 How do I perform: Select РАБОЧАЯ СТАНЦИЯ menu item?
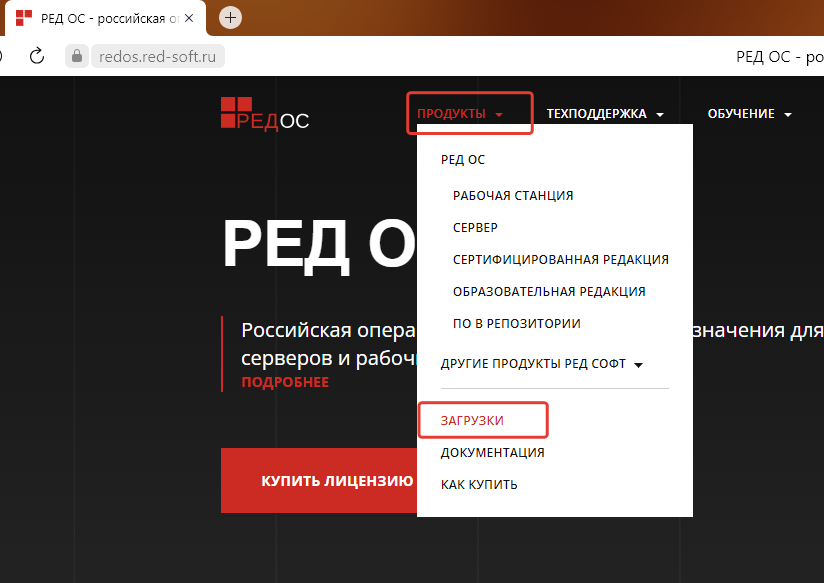[x=513, y=196]
